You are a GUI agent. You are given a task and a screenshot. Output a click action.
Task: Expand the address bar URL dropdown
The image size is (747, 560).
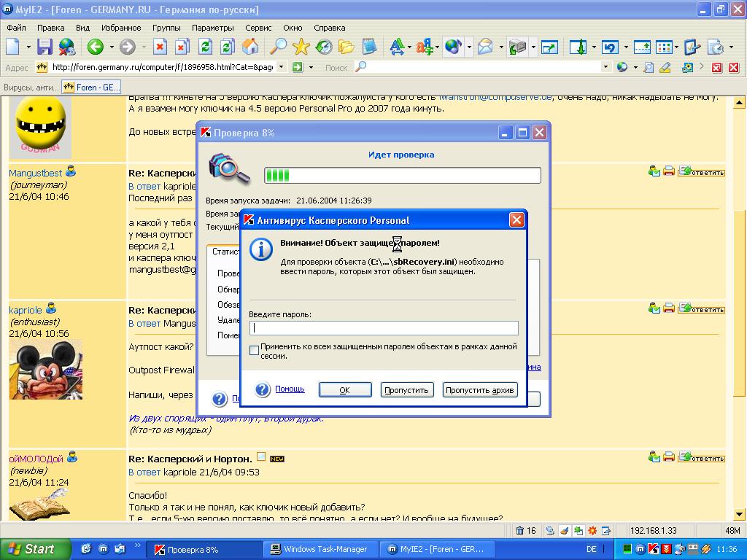coord(281,67)
